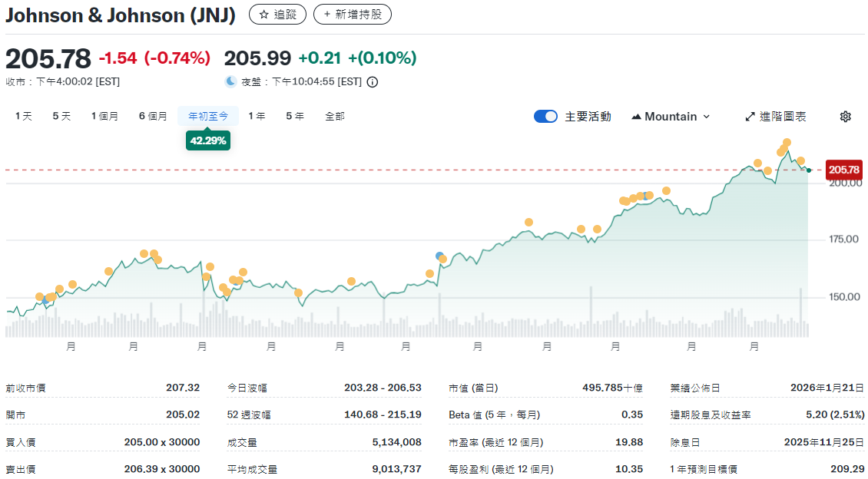This screenshot has height=479, width=868.
Task: Switch to the 1天 tab
Action: pos(22,116)
